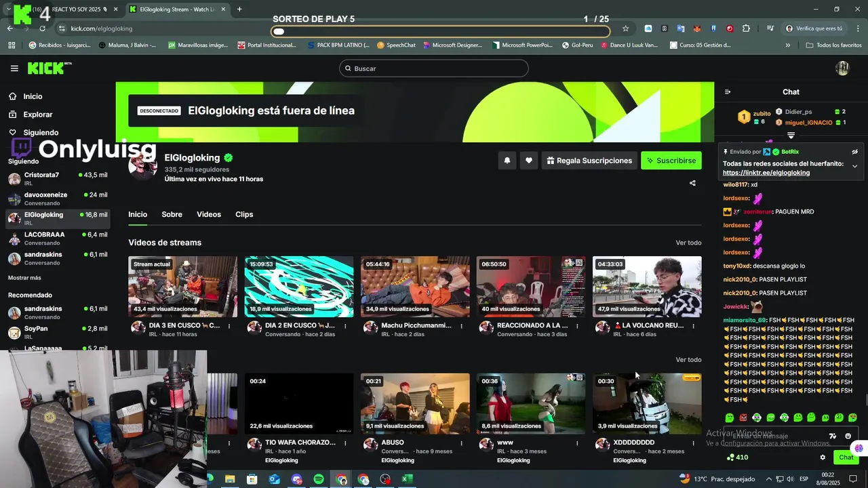Expand the gift leaderboard arrow
The image size is (868, 488).
point(791,136)
